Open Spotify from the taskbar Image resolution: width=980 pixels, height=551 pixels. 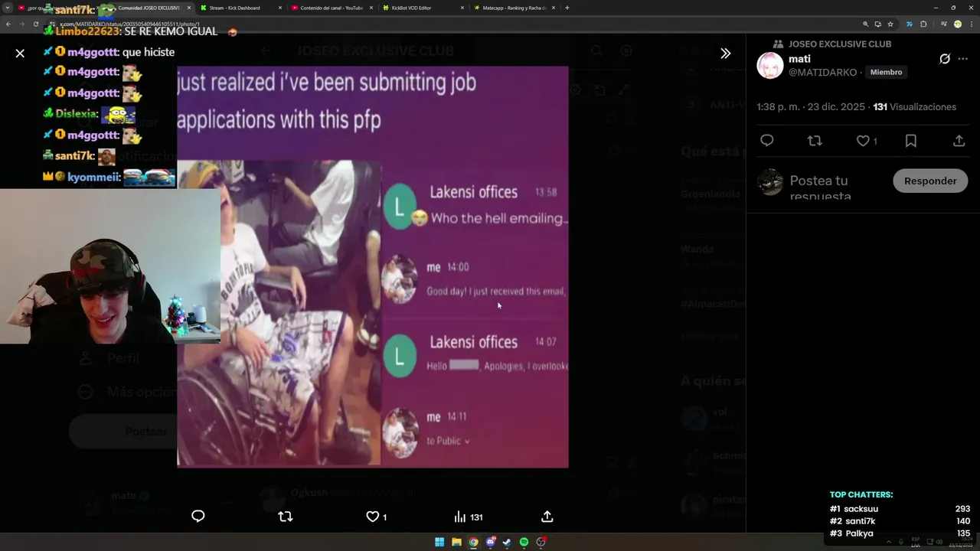[x=524, y=542]
